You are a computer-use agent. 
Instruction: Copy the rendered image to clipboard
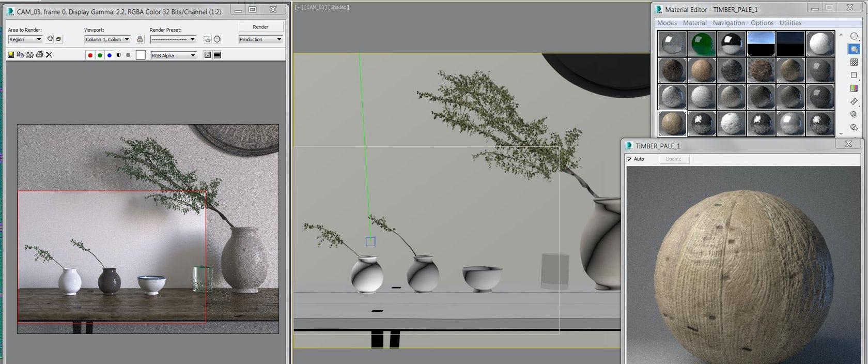click(20, 55)
